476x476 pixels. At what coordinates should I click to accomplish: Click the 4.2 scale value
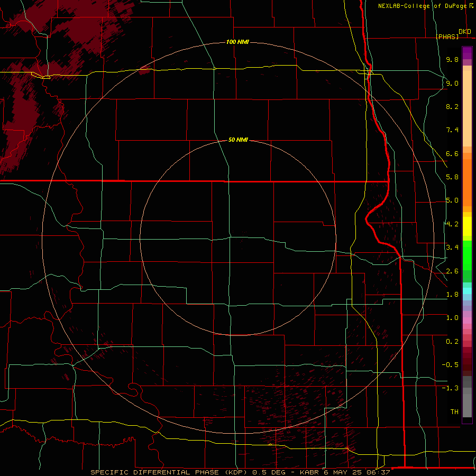(452, 224)
